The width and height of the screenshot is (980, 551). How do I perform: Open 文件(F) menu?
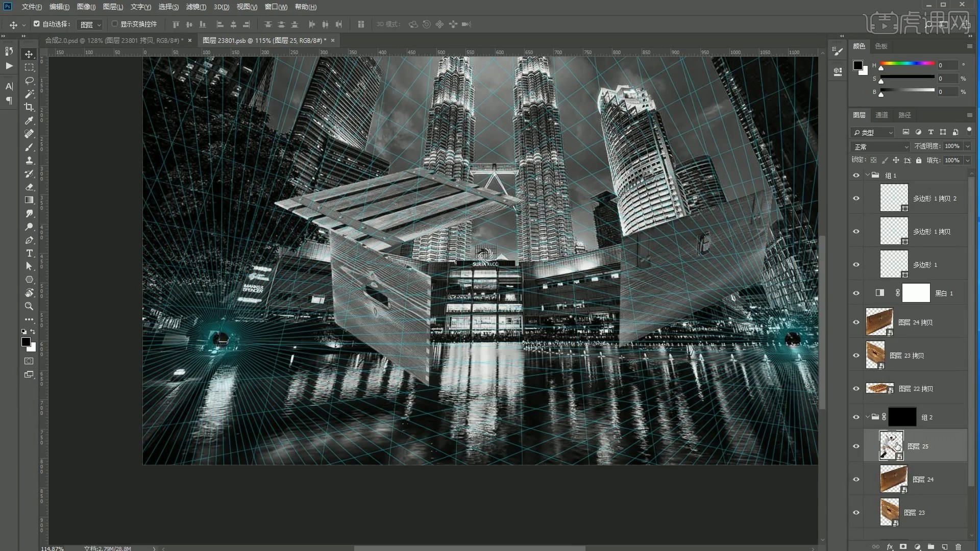(32, 7)
